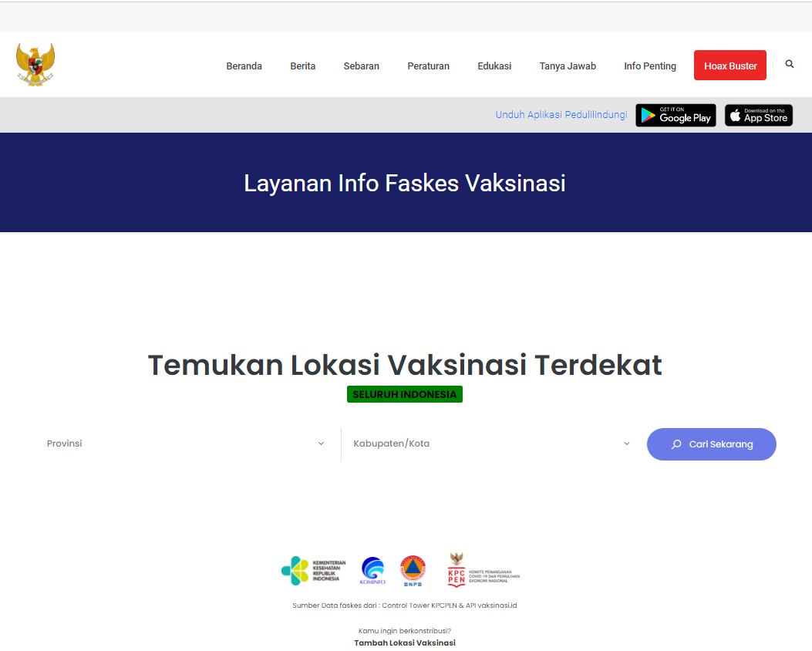Expand the Kabupaten/Kota dropdown
The width and height of the screenshot is (812, 651).
coord(490,444)
